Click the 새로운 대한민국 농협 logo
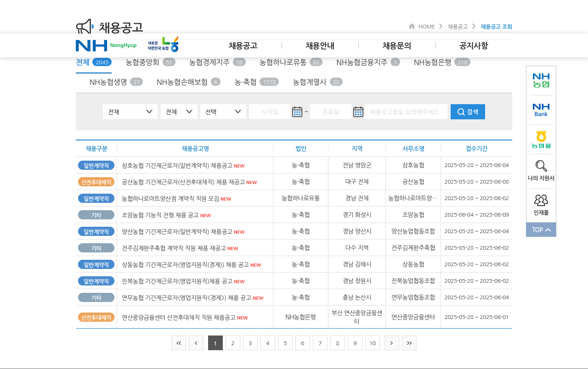The image size is (588, 369). coord(163,45)
